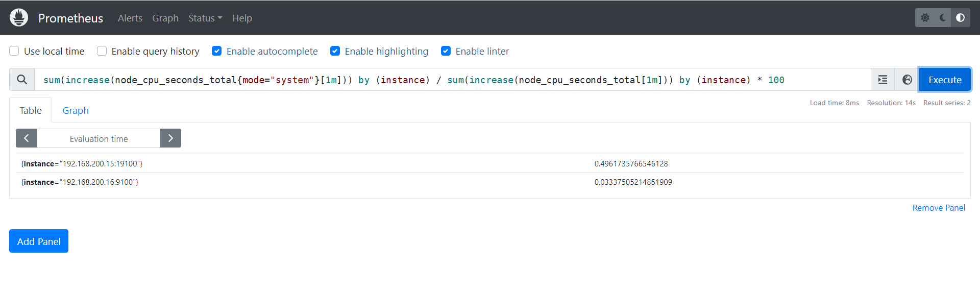Image resolution: width=980 pixels, height=293 pixels.
Task: Click value 0.4961735766546128
Action: pos(631,163)
